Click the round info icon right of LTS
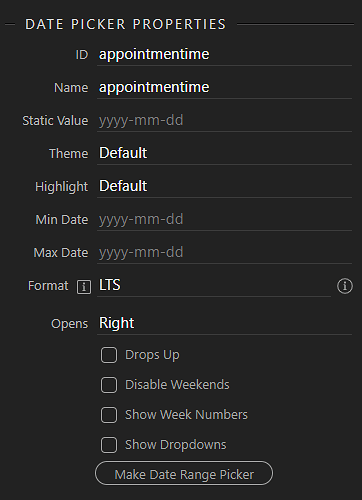362x500 pixels. pyautogui.click(x=345, y=286)
